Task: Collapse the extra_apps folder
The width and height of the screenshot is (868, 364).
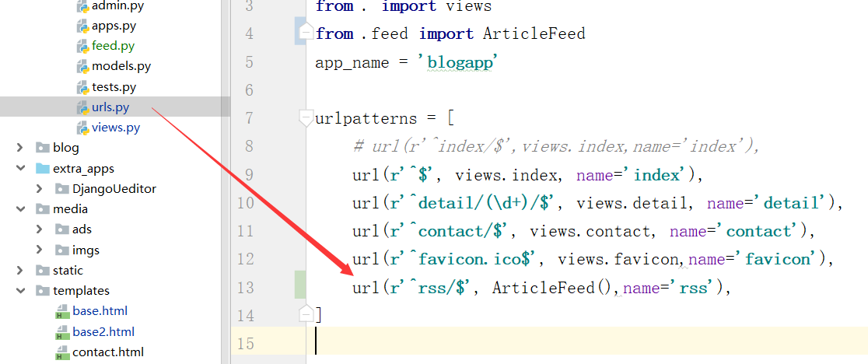Action: pyautogui.click(x=20, y=168)
